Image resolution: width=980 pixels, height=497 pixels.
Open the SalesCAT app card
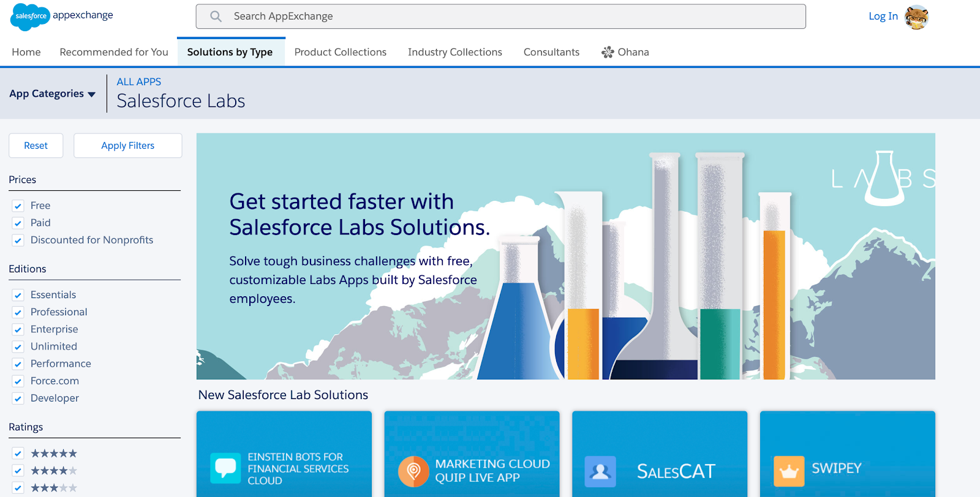(x=660, y=454)
